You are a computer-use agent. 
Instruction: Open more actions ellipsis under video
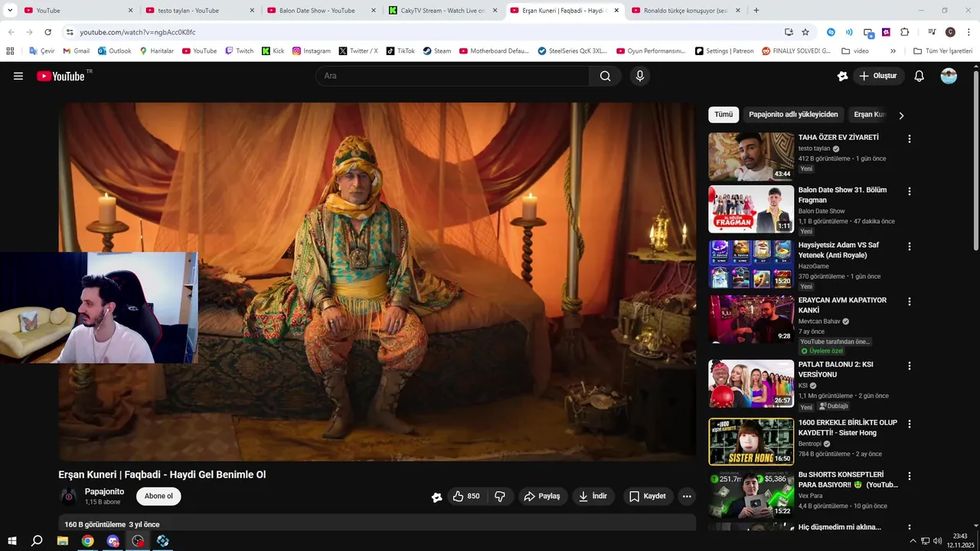(687, 496)
